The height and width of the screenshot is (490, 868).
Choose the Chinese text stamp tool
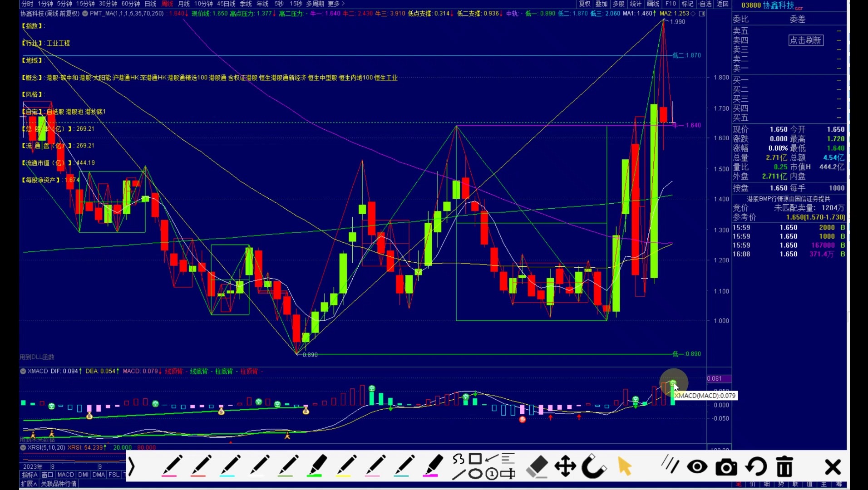click(508, 474)
